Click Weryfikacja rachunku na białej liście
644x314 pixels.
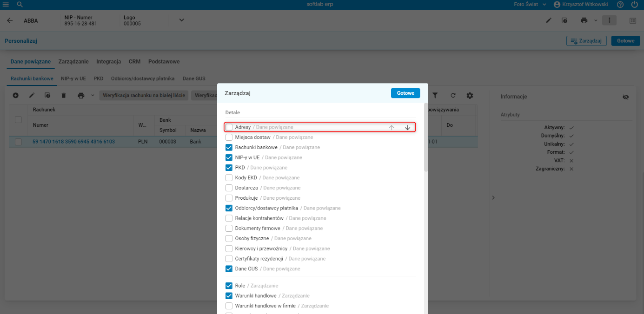pos(144,95)
